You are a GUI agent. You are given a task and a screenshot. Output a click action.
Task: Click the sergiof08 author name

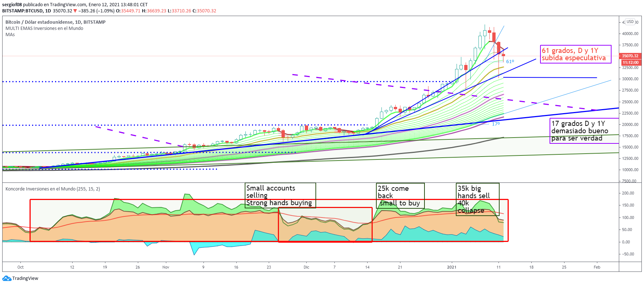pyautogui.click(x=12, y=5)
